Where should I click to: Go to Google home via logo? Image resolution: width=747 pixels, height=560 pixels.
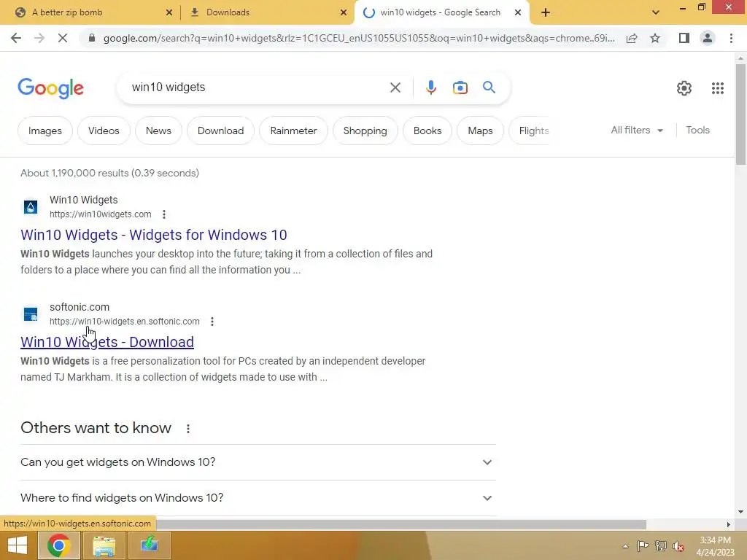pyautogui.click(x=51, y=88)
